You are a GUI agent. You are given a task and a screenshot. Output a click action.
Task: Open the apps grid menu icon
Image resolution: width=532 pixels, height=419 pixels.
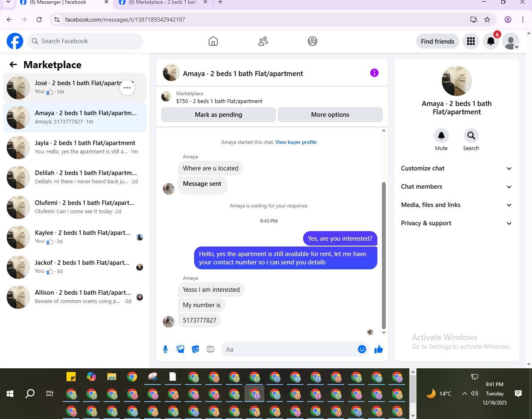pyautogui.click(x=471, y=41)
